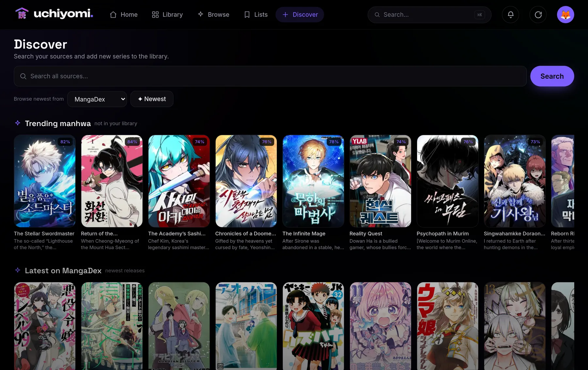Viewport: 588px width, 370px height.
Task: Select the Discover nav button
Action: coord(300,15)
